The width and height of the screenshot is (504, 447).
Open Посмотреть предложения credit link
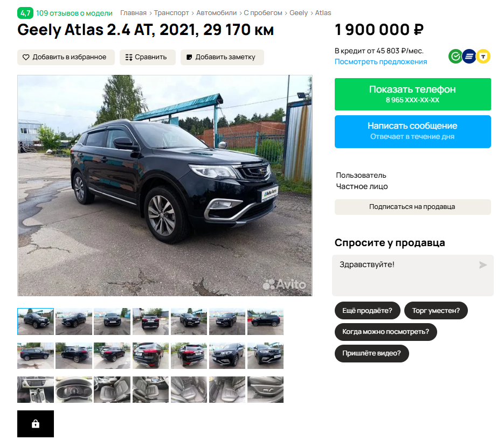tap(381, 61)
